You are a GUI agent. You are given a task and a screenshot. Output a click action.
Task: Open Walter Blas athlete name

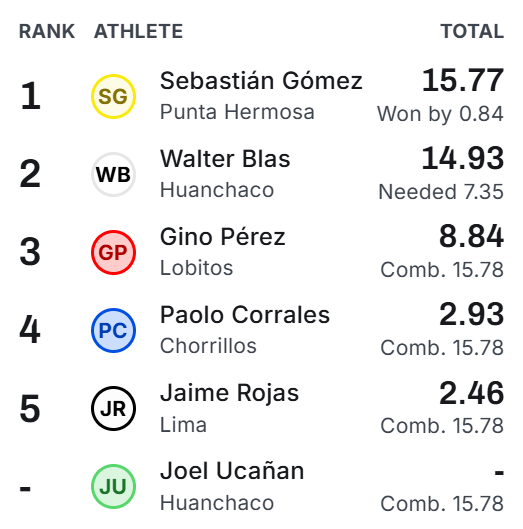[x=225, y=159]
